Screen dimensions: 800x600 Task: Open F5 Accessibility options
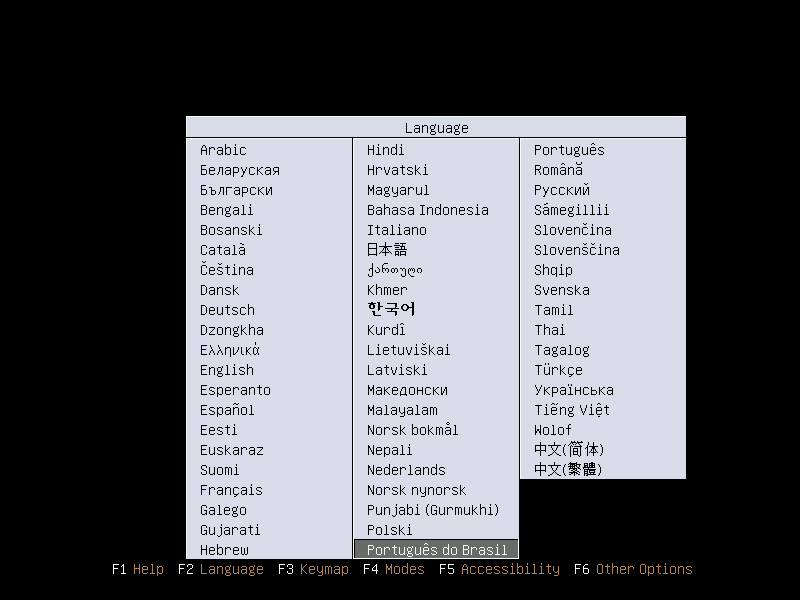coord(499,569)
